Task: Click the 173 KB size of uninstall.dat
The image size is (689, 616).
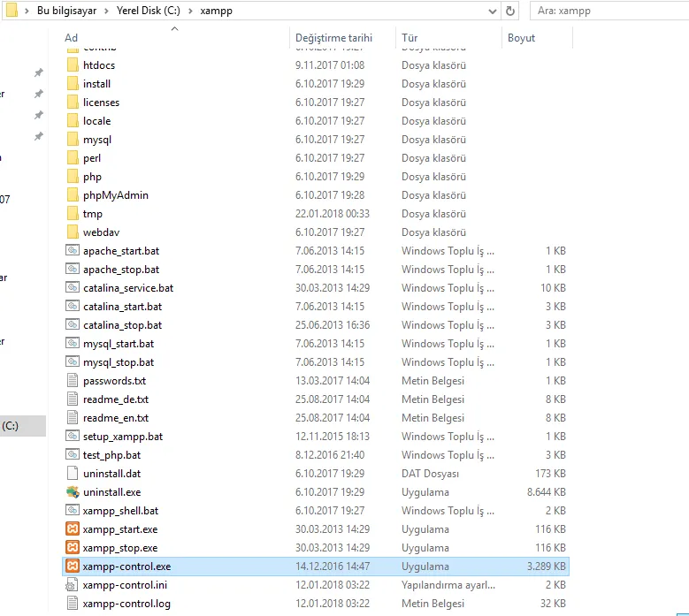Action: [x=550, y=474]
